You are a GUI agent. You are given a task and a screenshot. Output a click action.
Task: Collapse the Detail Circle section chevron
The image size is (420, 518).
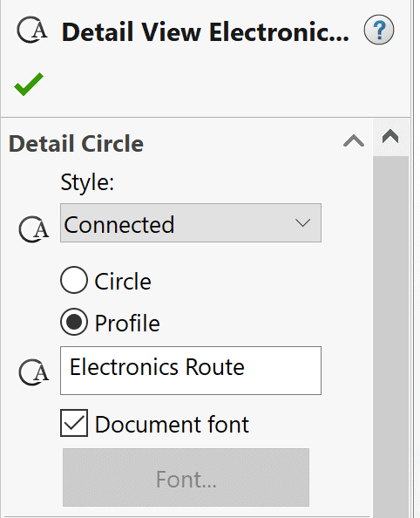(x=354, y=141)
